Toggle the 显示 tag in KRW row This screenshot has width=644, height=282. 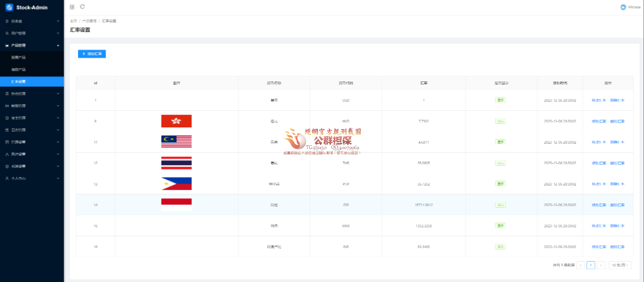[500, 226]
